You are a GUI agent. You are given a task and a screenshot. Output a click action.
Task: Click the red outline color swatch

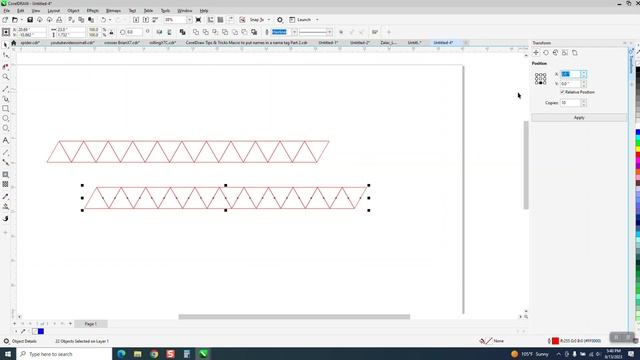pos(555,341)
